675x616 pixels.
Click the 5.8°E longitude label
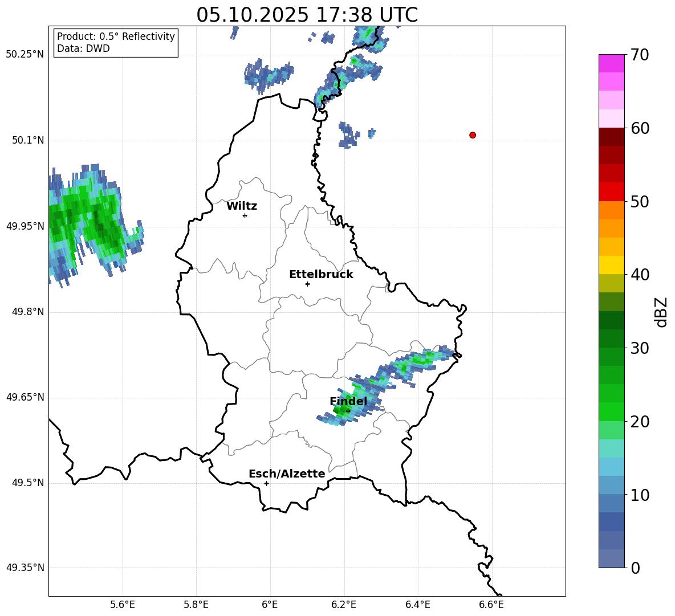click(196, 605)
